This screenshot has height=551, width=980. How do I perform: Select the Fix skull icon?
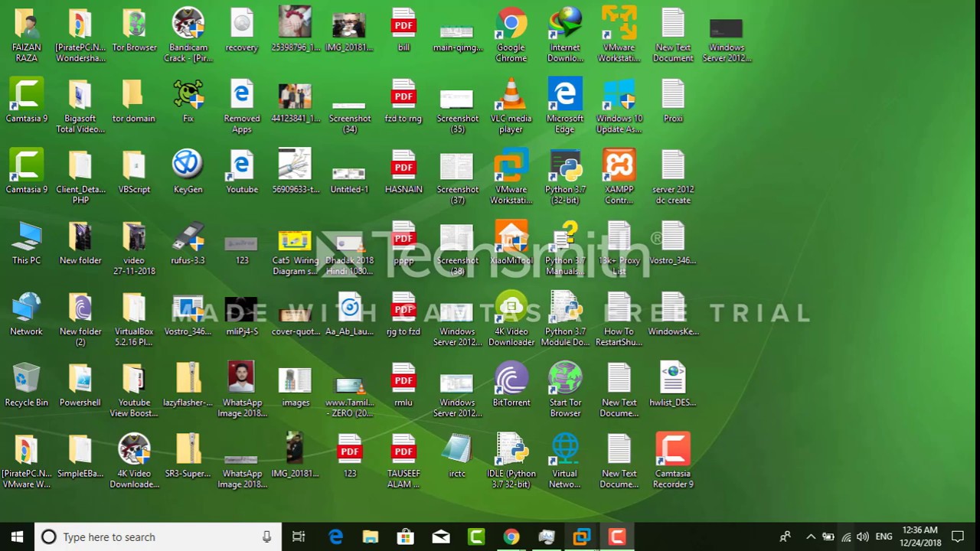click(188, 101)
